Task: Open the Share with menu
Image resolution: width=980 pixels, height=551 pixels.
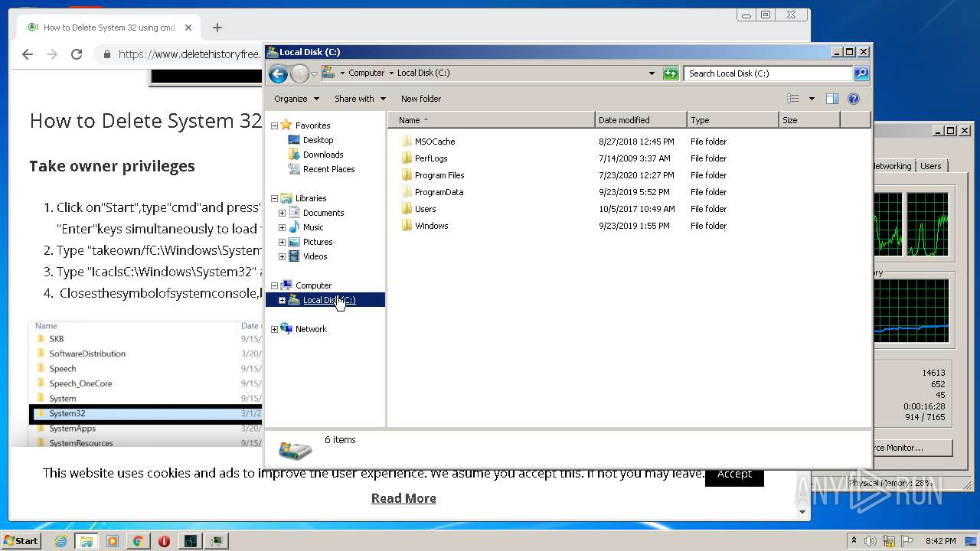Action: [x=360, y=99]
